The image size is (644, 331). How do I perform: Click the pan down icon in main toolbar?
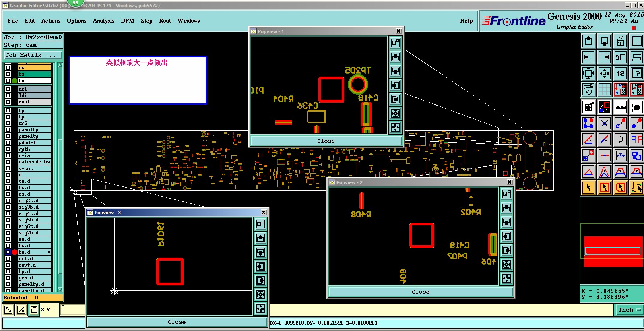coord(605,41)
